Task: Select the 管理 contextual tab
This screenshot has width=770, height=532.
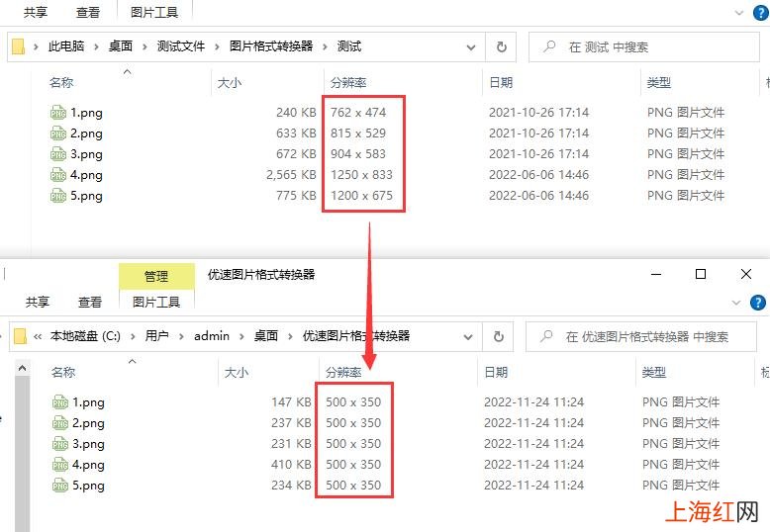Action: pyautogui.click(x=156, y=276)
